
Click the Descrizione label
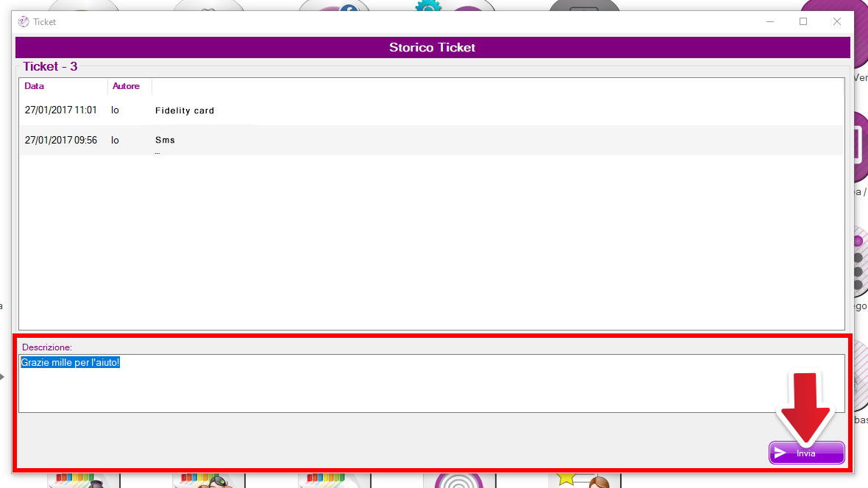(x=47, y=347)
